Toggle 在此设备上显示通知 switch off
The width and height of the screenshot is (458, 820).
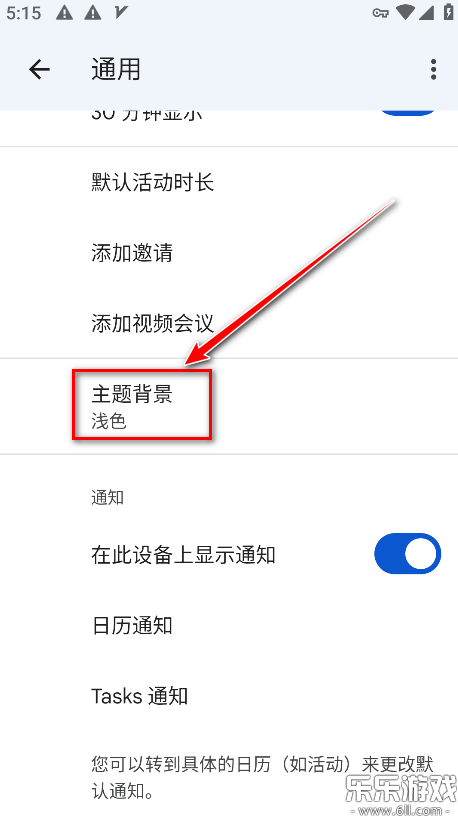click(x=407, y=553)
